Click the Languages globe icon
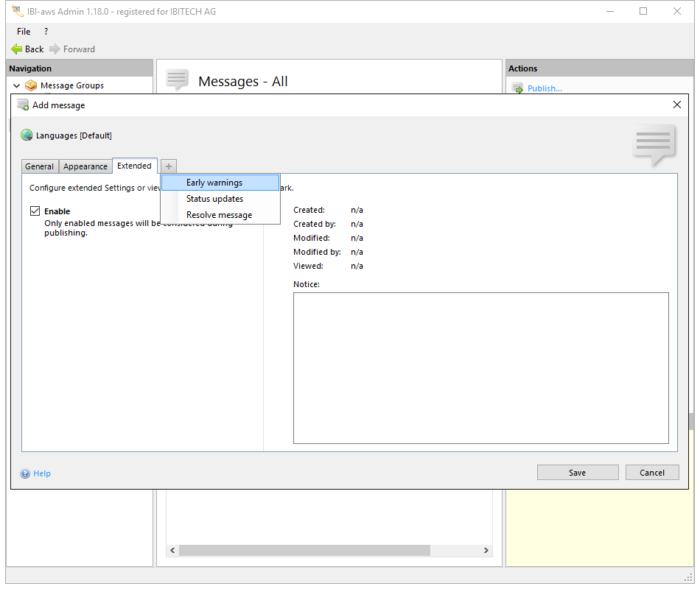700x589 pixels. point(27,135)
